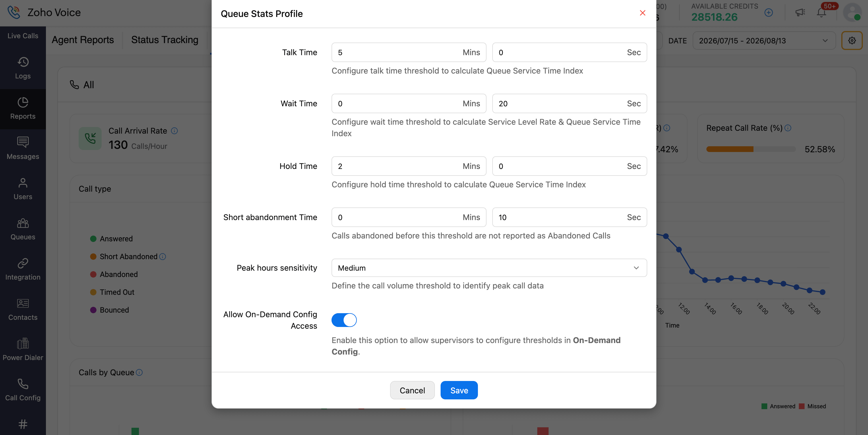This screenshot has width=868, height=435.
Task: Click the Timed Out legend entry
Action: pyautogui.click(x=112, y=292)
